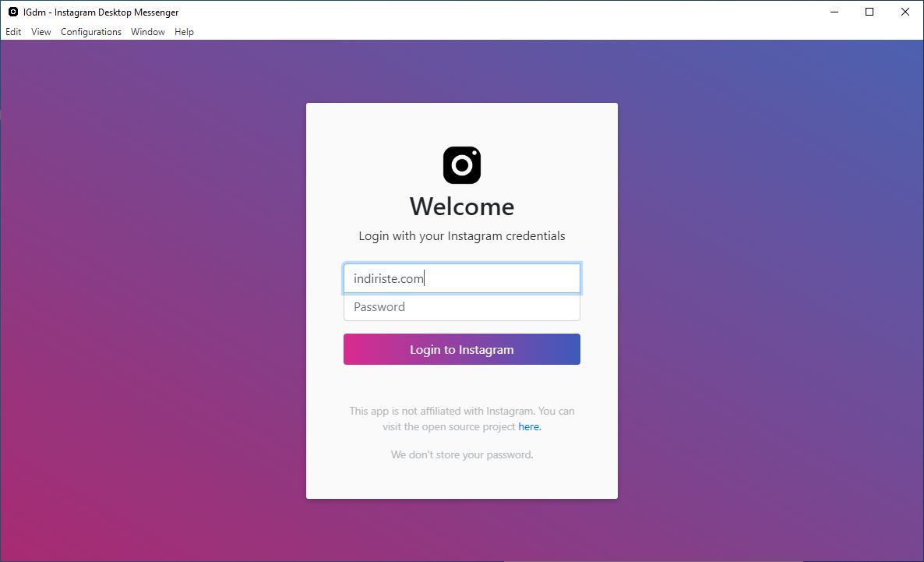Close the IGdm window
Viewport: 924px width, 562px height.
point(905,12)
